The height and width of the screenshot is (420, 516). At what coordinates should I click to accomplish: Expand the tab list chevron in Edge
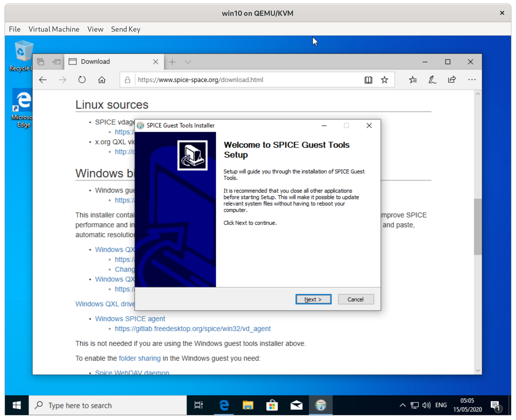(x=188, y=62)
